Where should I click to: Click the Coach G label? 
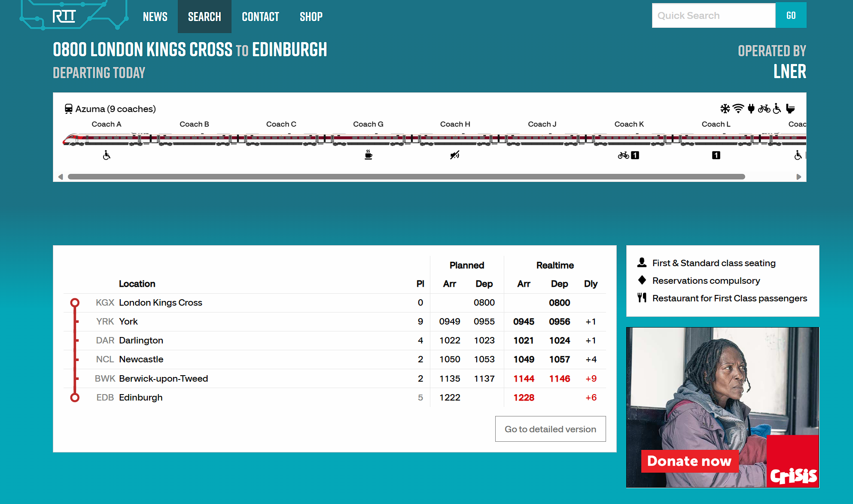pos(368,124)
